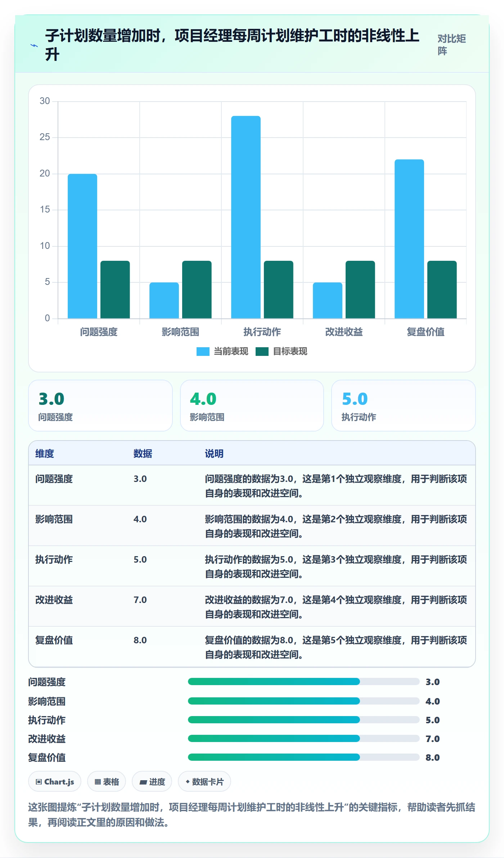Select the 数据卡片 chip
Image resolution: width=504 pixels, height=858 pixels.
(204, 782)
